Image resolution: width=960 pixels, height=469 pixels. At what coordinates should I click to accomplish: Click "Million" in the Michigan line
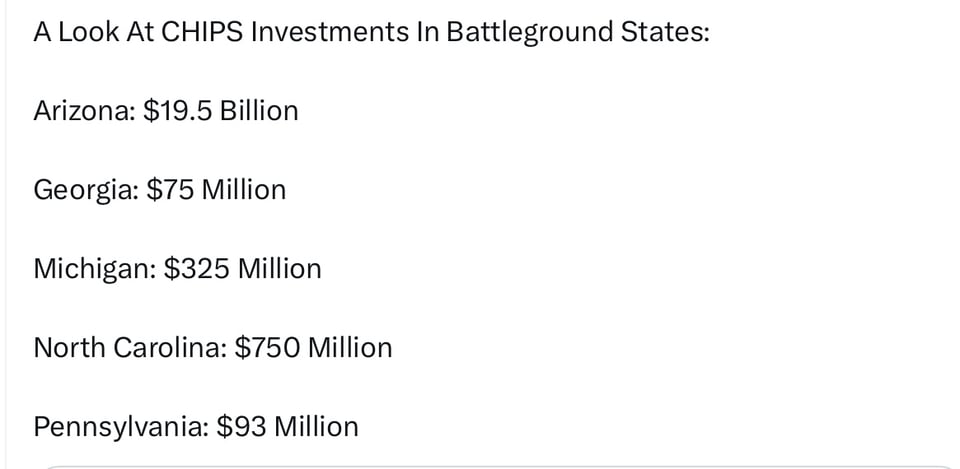tap(280, 269)
